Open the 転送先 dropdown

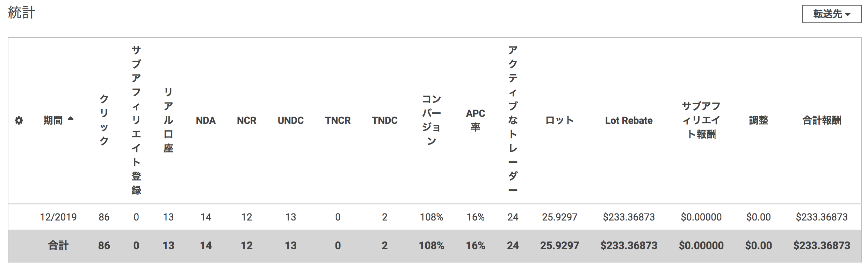831,14
